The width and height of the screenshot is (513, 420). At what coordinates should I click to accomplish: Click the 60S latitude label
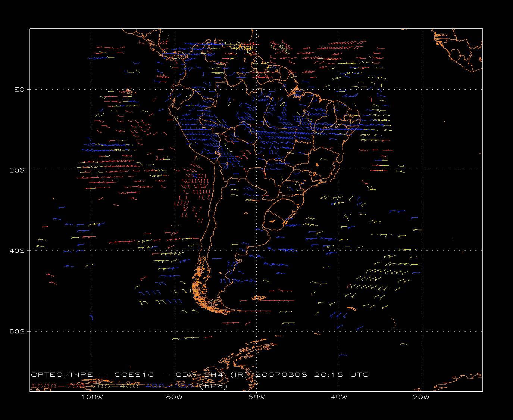[17, 331]
